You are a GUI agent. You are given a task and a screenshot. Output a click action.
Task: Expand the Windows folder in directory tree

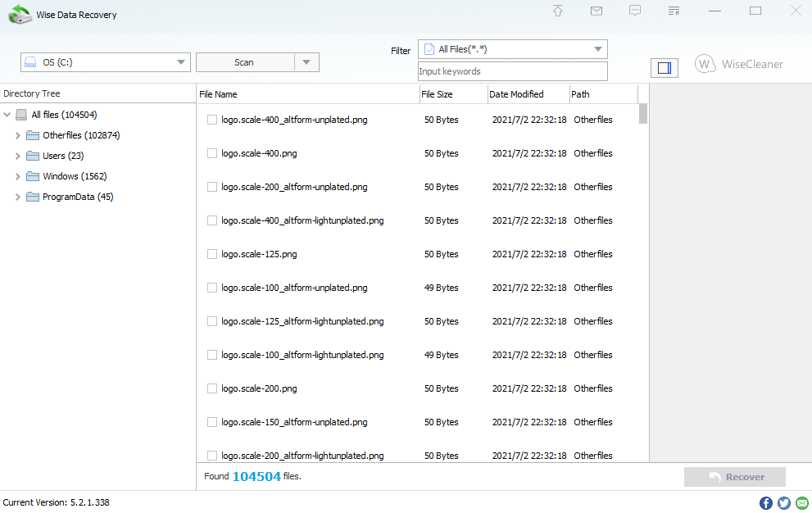[16, 175]
